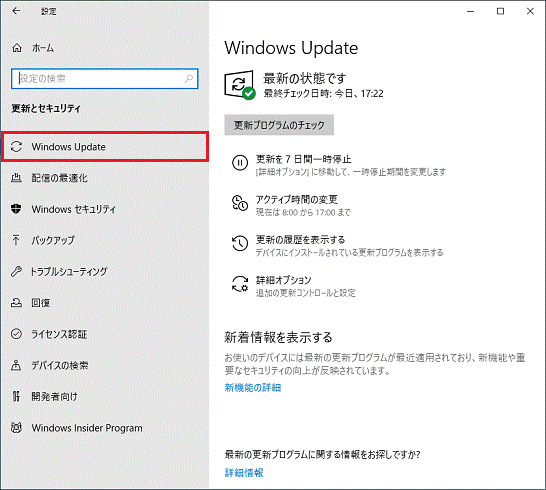Select the 回復 sidebar entry
Viewport: 546px width, 490px height.
coord(41,303)
